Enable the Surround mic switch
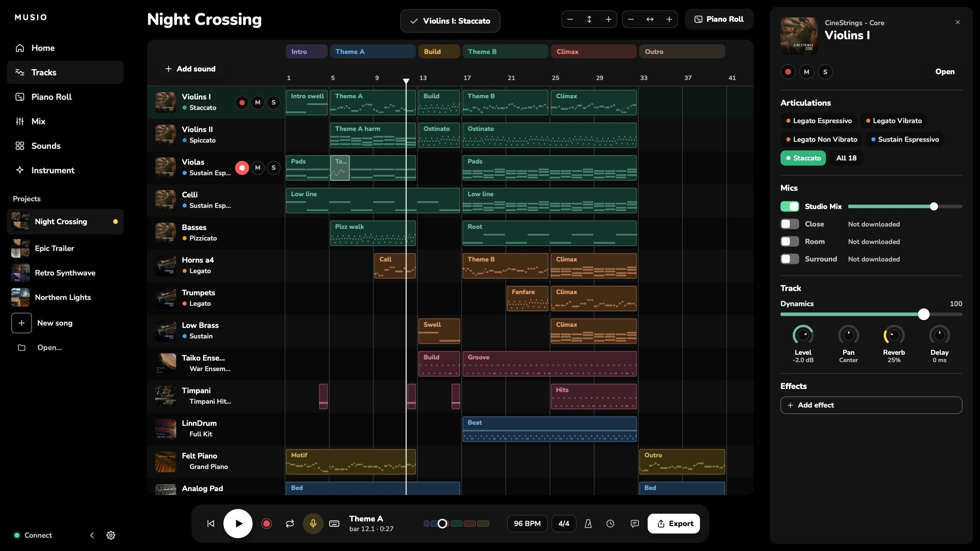The height and width of the screenshot is (551, 980). 790,259
